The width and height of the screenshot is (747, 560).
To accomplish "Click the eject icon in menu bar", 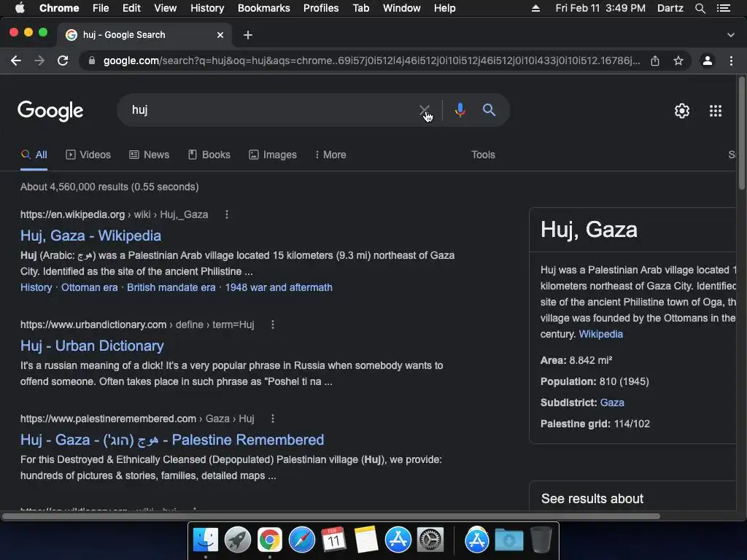I will tap(535, 8).
